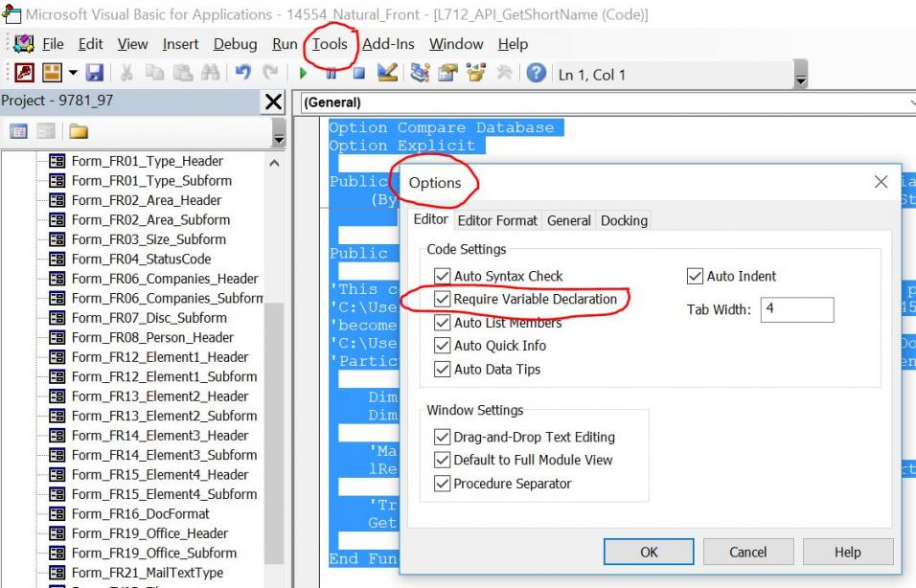Viewport: 916px width, 588px height.
Task: Switch to the Editor Format tab
Action: 497,220
